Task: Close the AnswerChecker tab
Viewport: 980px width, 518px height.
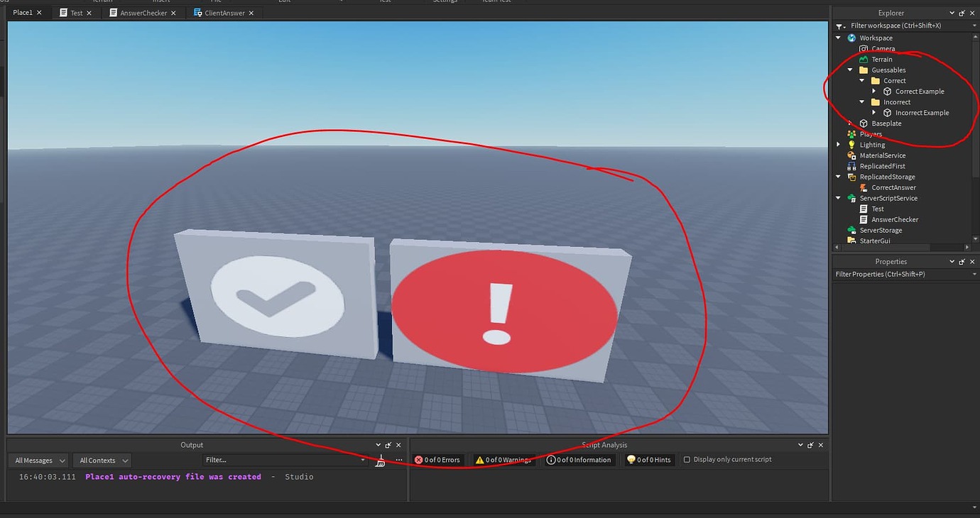Action: [173, 13]
